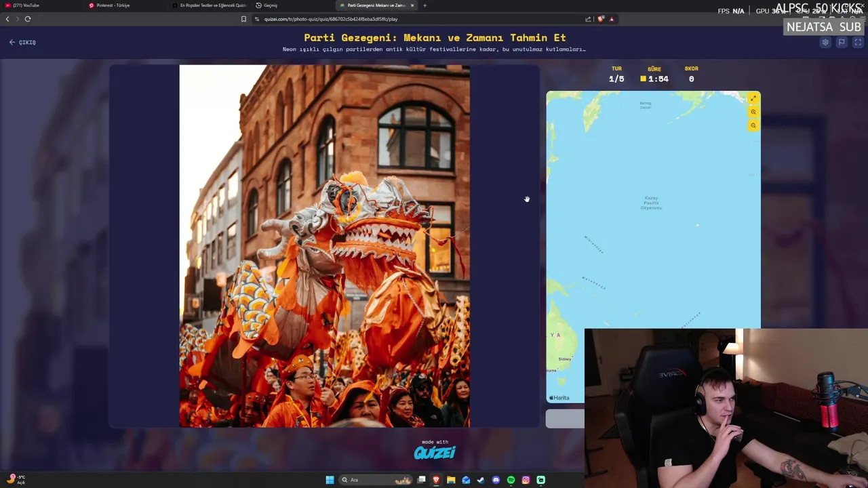Open Instagram from the taskbar

tap(526, 480)
